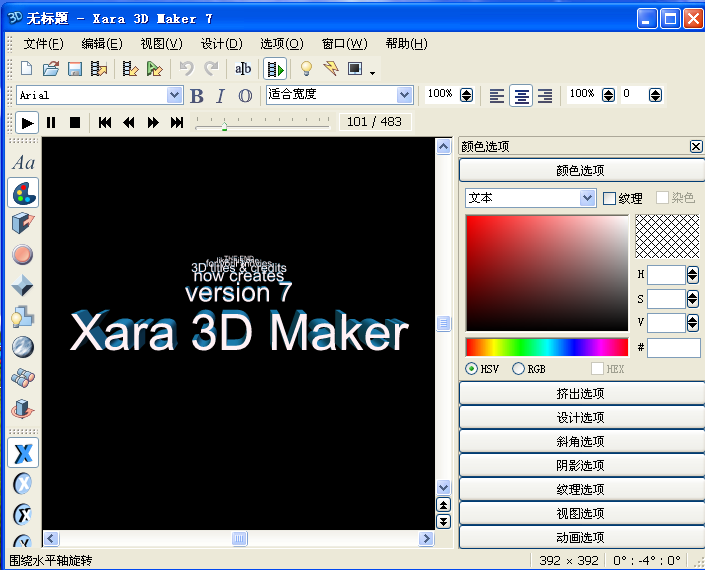Select the color palette tool icon
Image resolution: width=705 pixels, height=570 pixels.
click(x=23, y=193)
